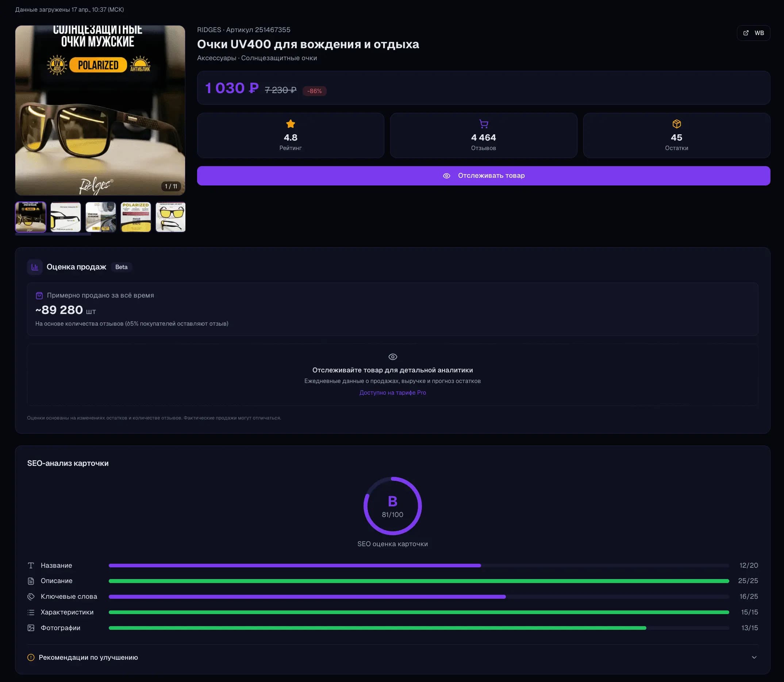Click the bar chart icon next to Оценка продаж
784x682 pixels.
35,267
